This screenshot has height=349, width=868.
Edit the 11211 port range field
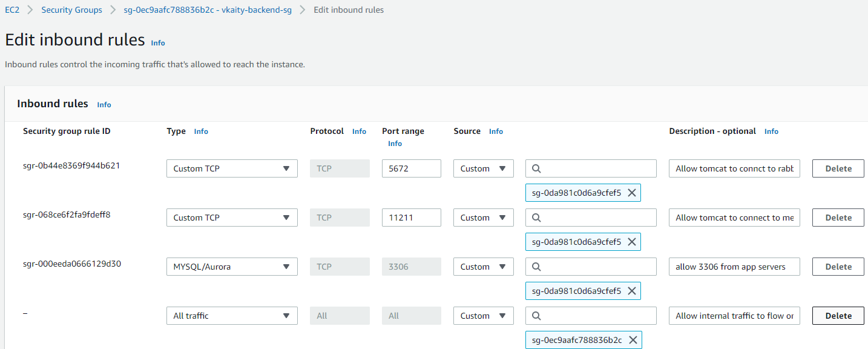[412, 218]
